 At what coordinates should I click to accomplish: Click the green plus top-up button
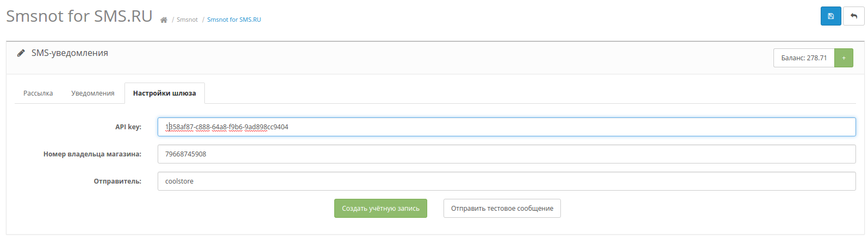click(844, 58)
